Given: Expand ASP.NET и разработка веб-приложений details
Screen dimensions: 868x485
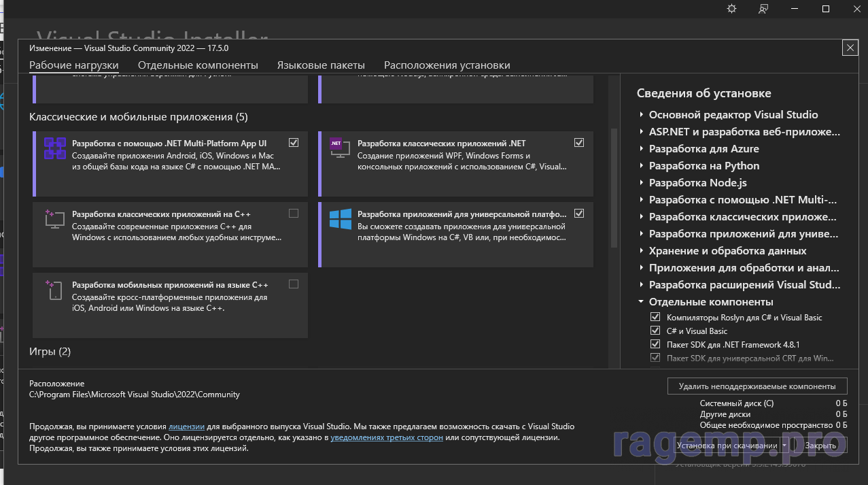Looking at the screenshot, I should click(641, 132).
